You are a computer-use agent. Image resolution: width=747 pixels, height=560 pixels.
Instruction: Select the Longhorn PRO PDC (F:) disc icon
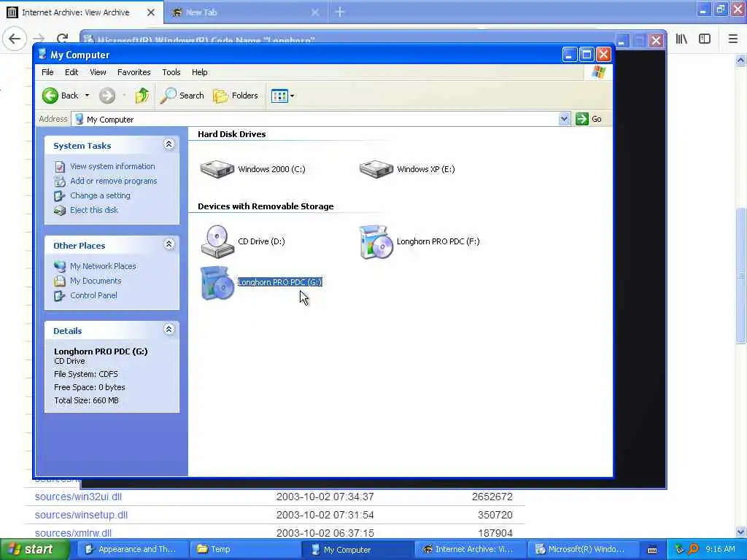376,242
